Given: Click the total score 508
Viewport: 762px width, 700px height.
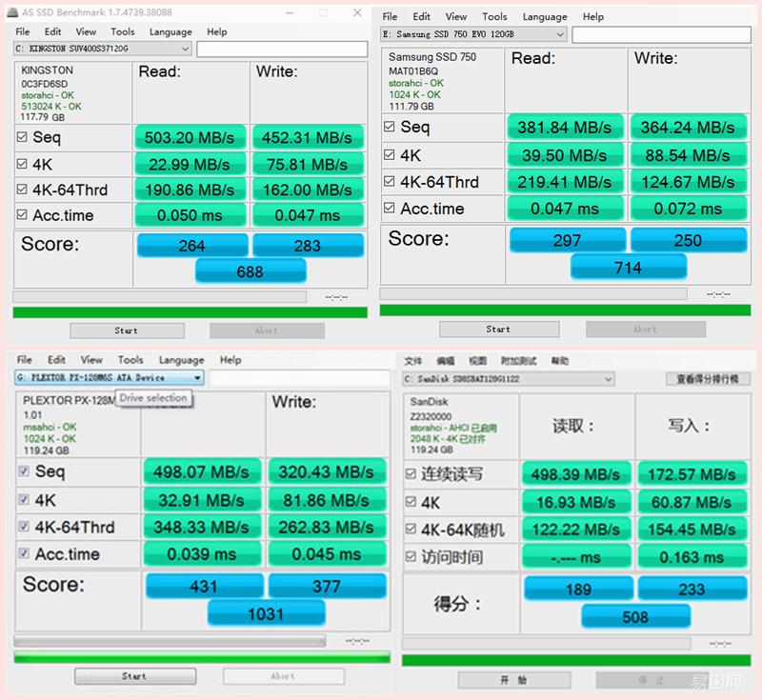Looking at the screenshot, I should click(x=635, y=616).
